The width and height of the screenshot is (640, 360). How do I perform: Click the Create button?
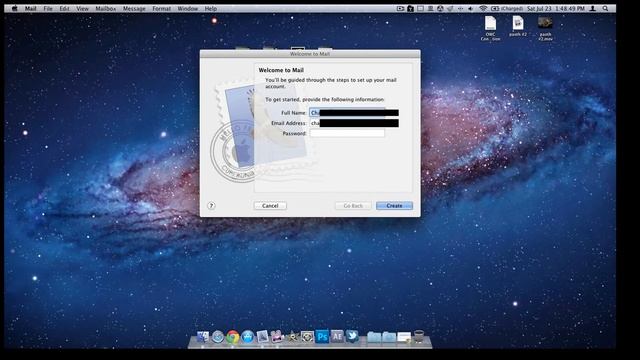tap(394, 206)
